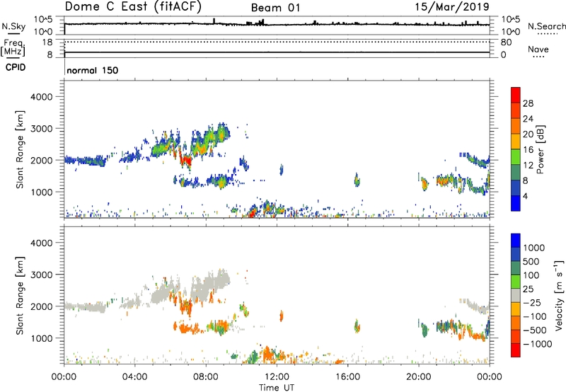This screenshot has height=392, width=566.
Task: Select the "20:00" time tick label
Action: pyautogui.click(x=418, y=377)
